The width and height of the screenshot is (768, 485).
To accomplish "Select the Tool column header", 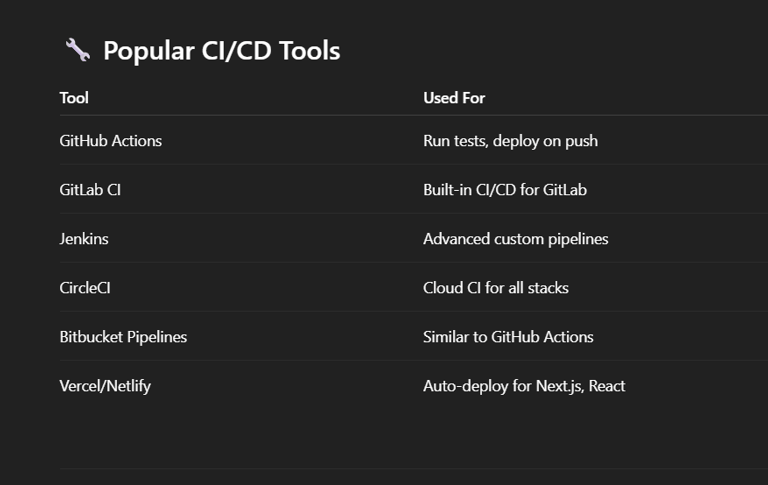I will click(74, 98).
